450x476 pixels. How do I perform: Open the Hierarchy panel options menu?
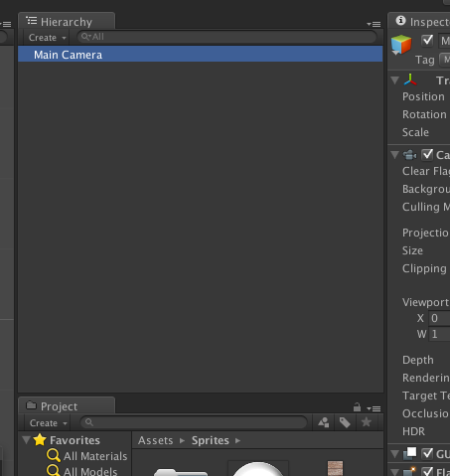374,24
